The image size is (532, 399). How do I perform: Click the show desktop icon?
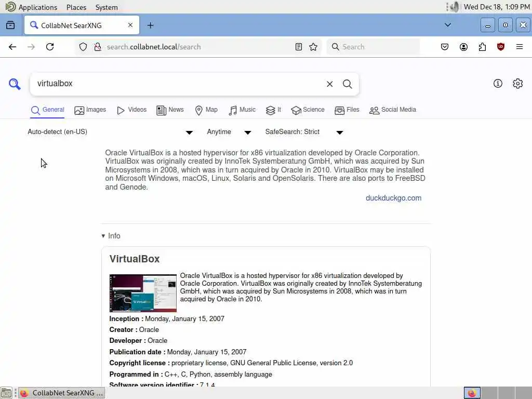pos(6,393)
